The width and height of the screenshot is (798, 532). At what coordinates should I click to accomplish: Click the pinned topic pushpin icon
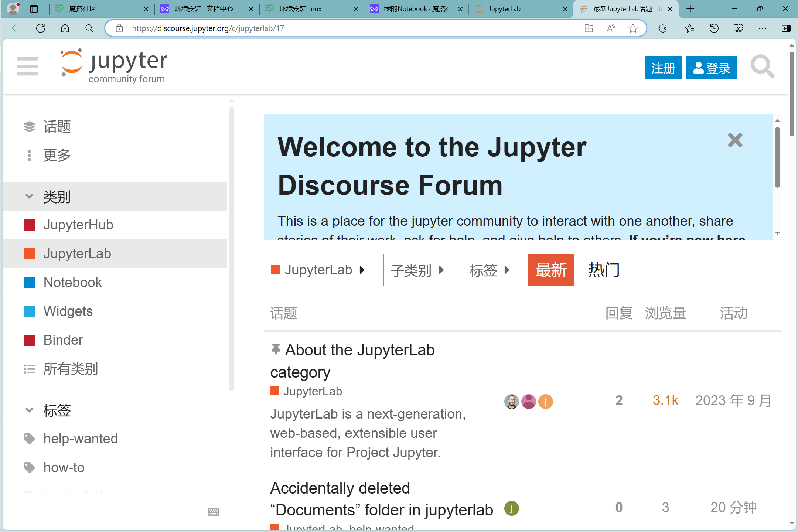[x=276, y=349]
